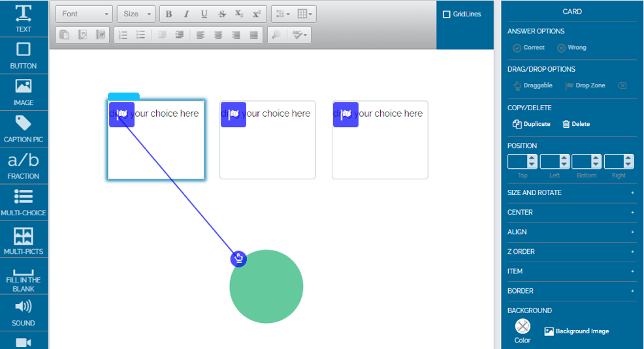Clear the drag/drop option
Screen dimensions: 644x349
point(622,85)
